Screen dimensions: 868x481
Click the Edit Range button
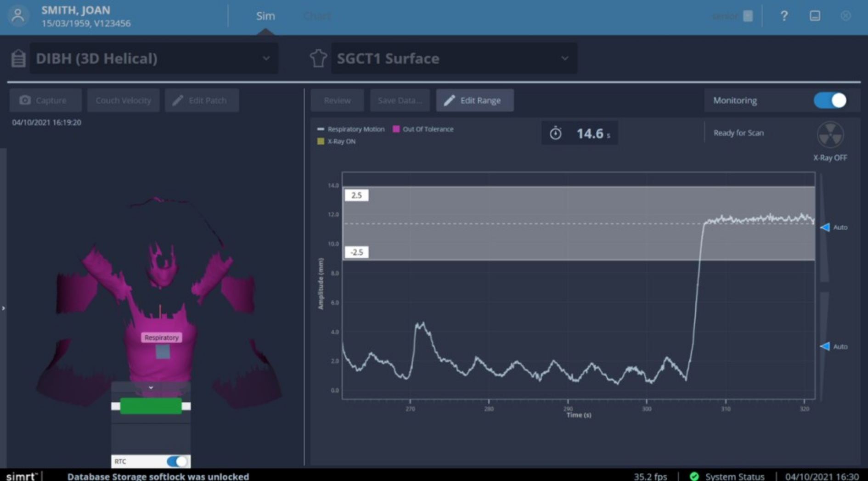coord(474,101)
